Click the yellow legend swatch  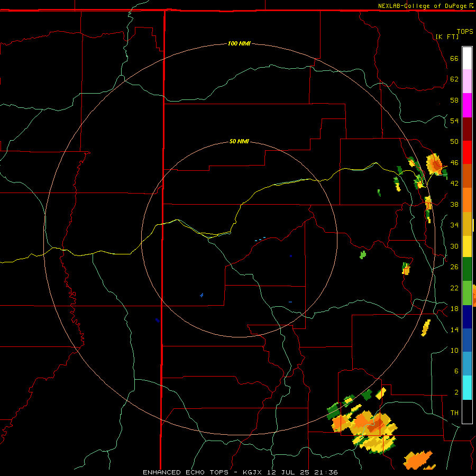point(467,246)
